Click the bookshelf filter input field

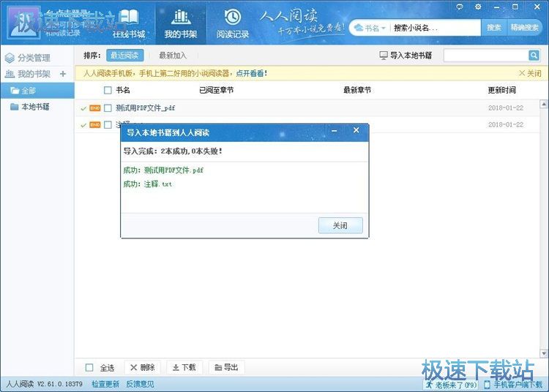click(485, 56)
